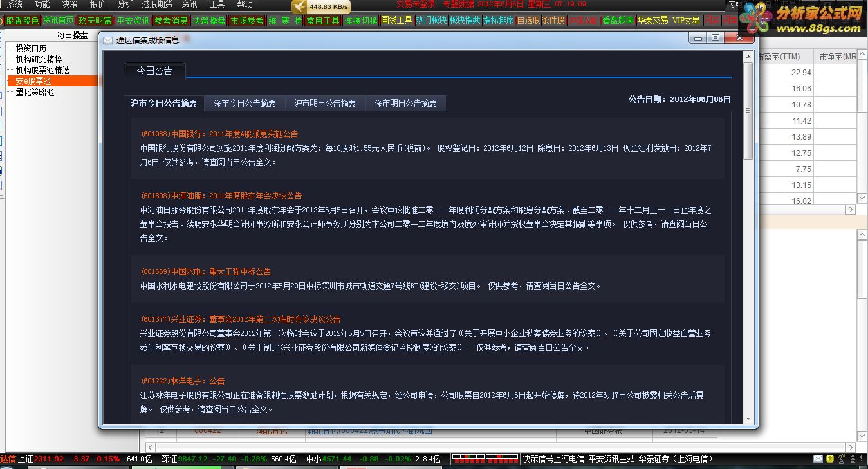Image resolution: width=868 pixels, height=469 pixels.
Task: Open 兴业证券 董事会临时会议决议公告 link
Action: 241,319
